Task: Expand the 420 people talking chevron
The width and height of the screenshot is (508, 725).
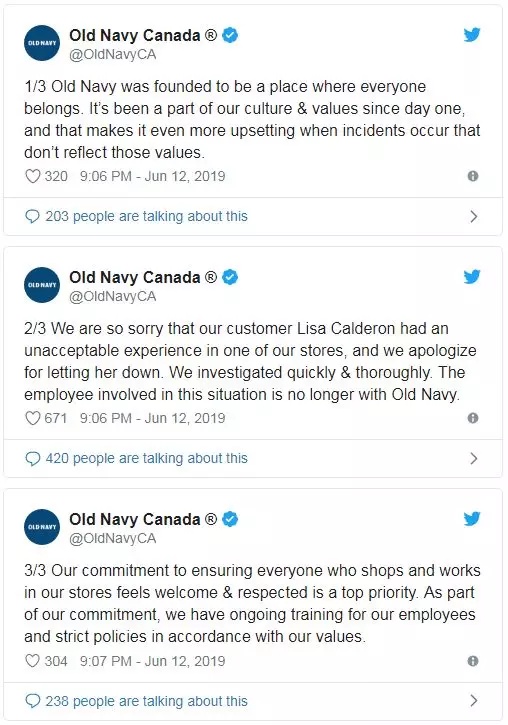Action: 473,458
